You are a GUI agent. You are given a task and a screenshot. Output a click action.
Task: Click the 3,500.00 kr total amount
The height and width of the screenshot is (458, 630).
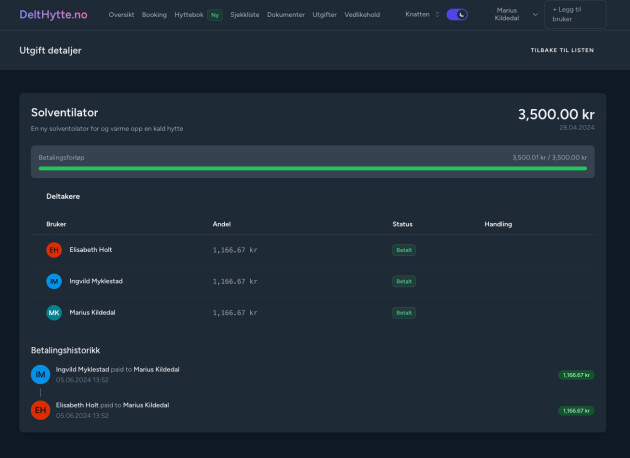pyautogui.click(x=556, y=114)
